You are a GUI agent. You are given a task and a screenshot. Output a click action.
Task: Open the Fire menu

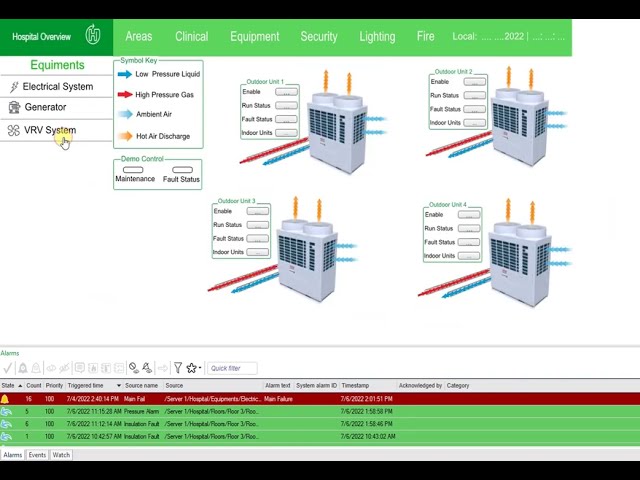point(425,36)
